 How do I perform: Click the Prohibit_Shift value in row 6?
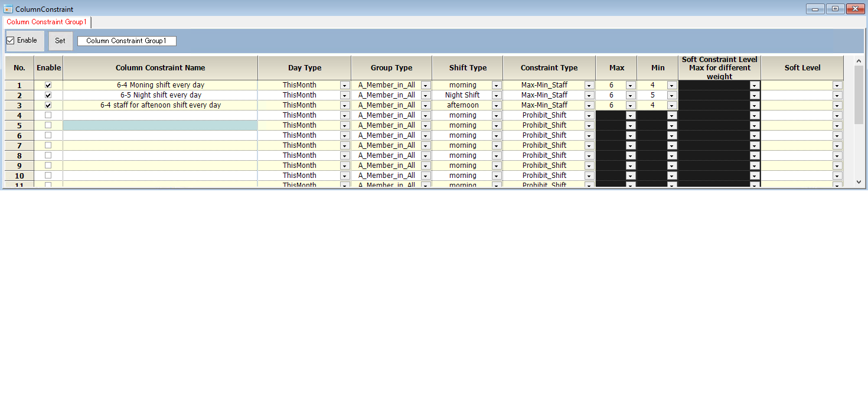coord(544,135)
